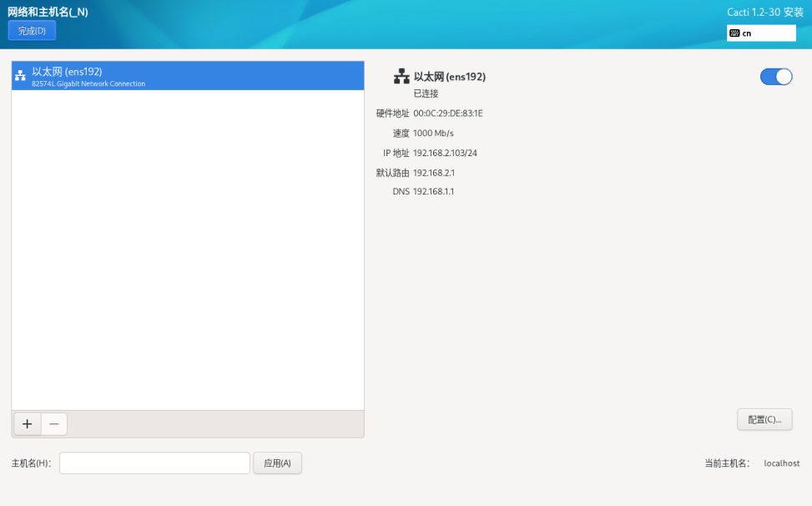
Task: Click the 当前主机名 label
Action: (x=727, y=463)
